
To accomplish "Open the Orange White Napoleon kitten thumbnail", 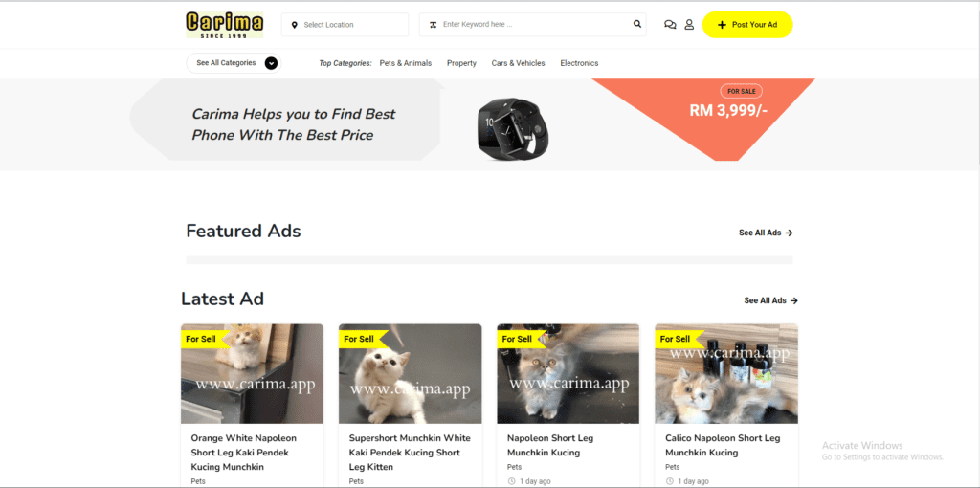I will point(253,373).
